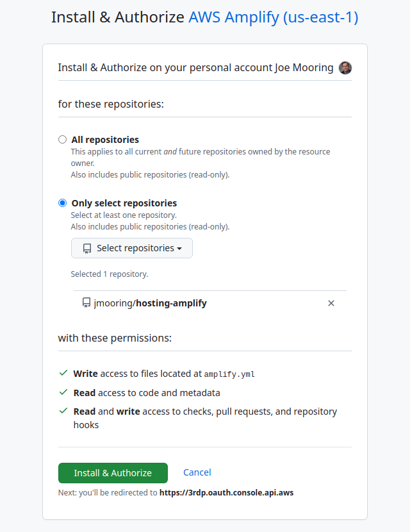Click checkmark beside checks and pull requests permission
Screen dimensions: 410x532
click(x=63, y=411)
